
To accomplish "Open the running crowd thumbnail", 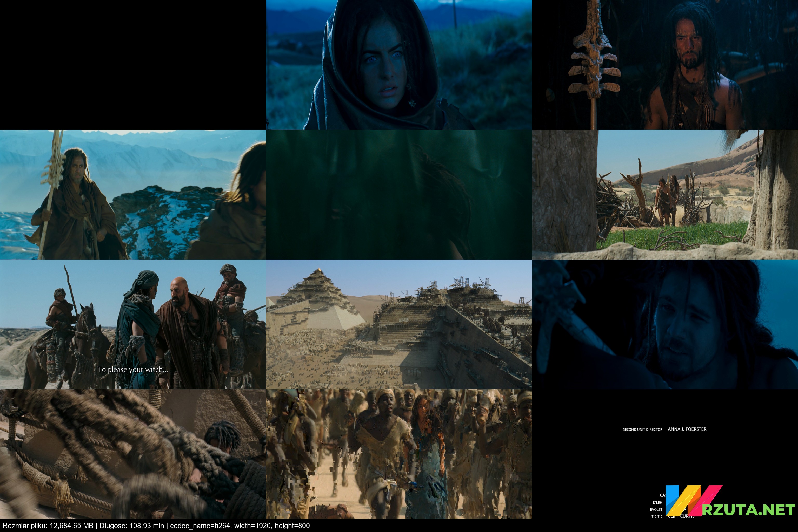I will [399, 454].
